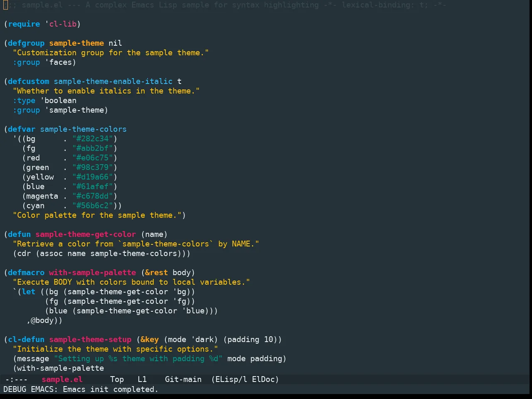Click 'sample-theme-colors' on the defvar line
Viewport: 532px width, 399px height.
pos(83,129)
